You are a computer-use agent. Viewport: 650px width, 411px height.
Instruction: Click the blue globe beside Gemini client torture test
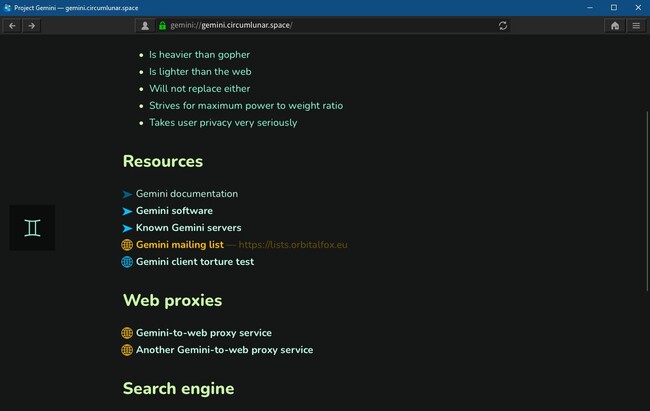click(x=127, y=262)
